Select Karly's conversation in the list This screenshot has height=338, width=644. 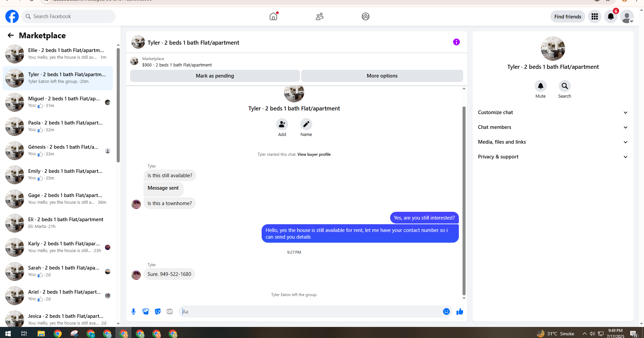[58, 247]
